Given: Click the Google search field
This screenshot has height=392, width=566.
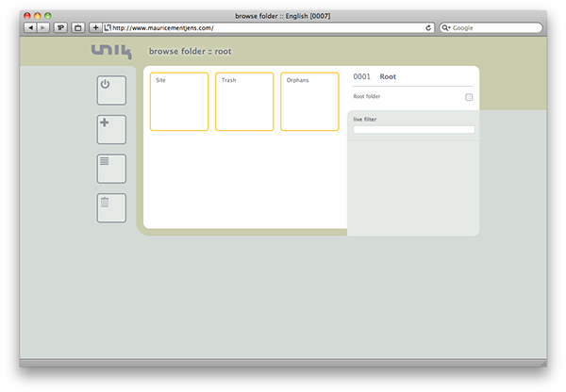Looking at the screenshot, I should [491, 27].
